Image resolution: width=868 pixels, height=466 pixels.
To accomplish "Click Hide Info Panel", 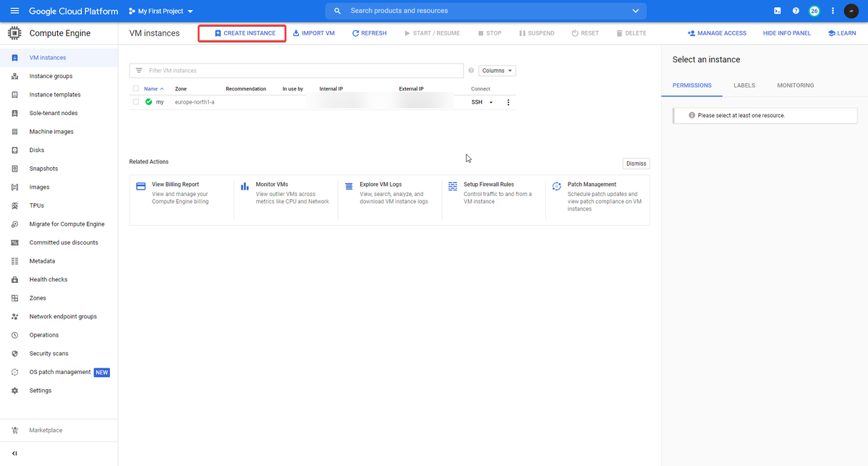I will 787,33.
